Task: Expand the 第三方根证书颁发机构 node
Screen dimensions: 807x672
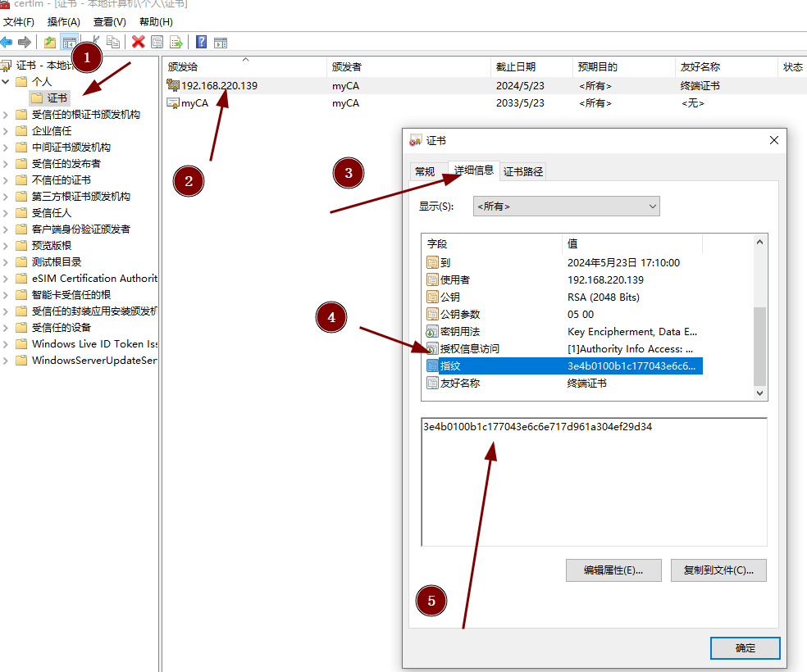Action: [x=6, y=197]
